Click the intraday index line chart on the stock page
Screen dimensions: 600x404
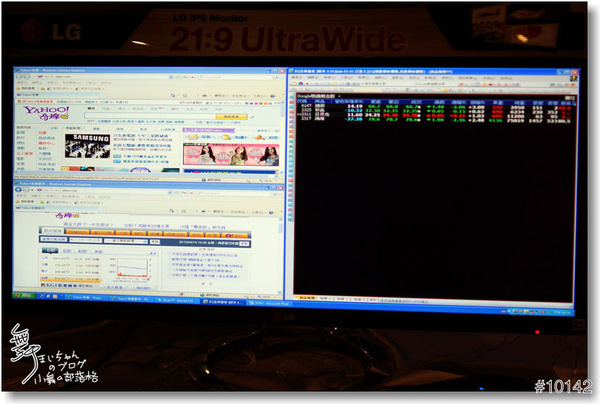click(x=132, y=268)
